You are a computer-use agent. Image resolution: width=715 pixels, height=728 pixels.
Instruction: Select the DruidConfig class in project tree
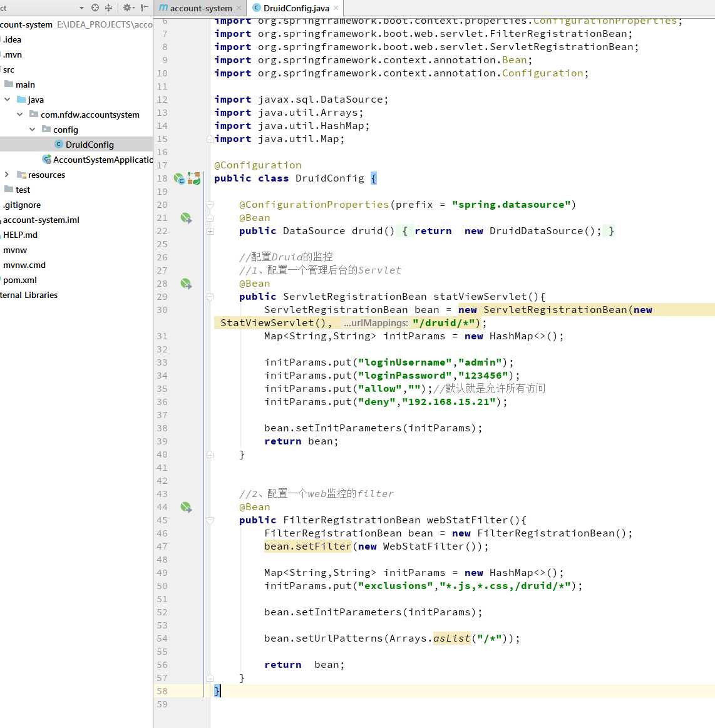click(x=90, y=145)
